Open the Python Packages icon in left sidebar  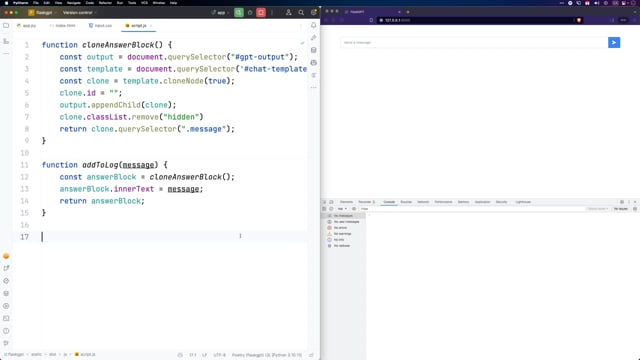tap(6, 293)
